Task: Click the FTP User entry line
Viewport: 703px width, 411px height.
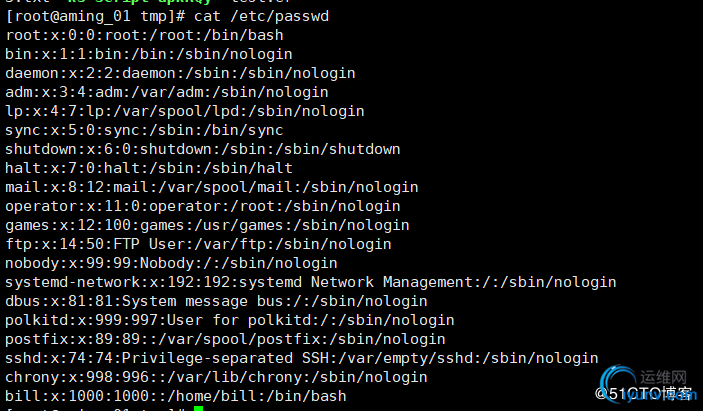Action: (198, 244)
